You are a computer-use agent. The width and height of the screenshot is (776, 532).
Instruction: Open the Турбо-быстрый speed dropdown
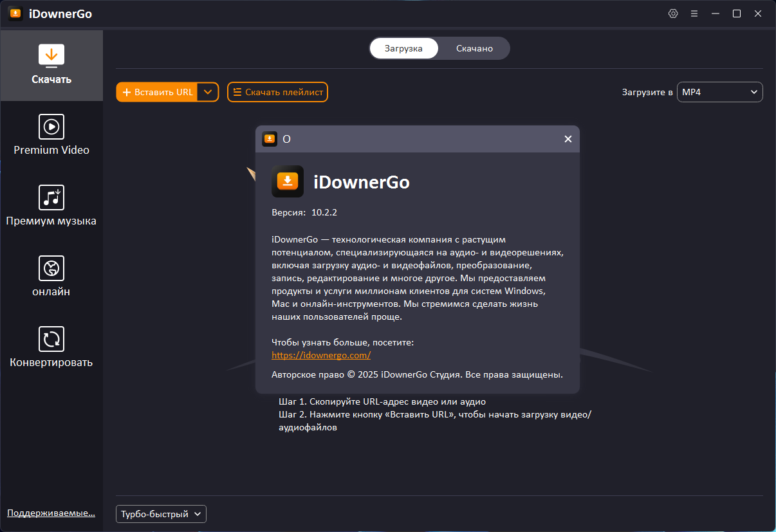coord(160,514)
